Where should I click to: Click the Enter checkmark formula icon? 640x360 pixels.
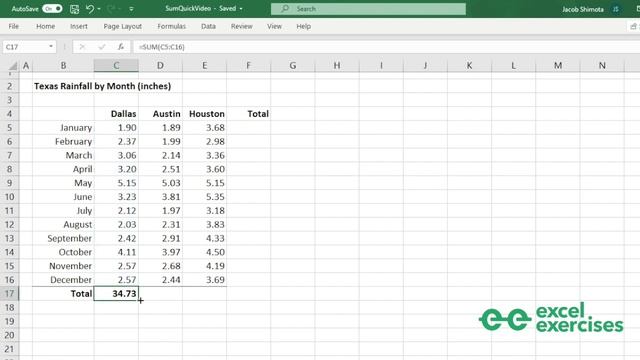point(102,47)
